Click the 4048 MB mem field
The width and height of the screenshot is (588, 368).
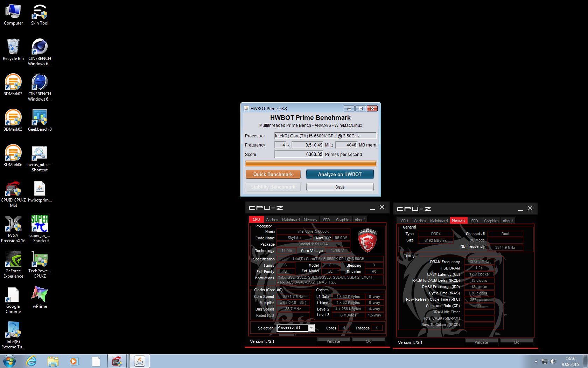(346, 145)
